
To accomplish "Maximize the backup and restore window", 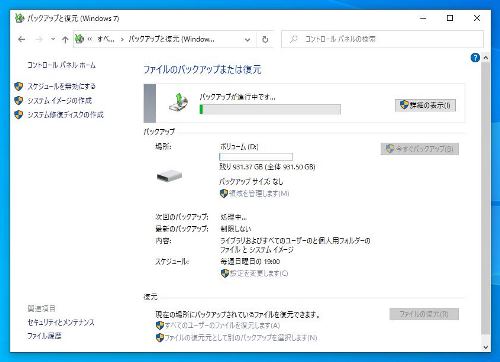I will (450, 18).
